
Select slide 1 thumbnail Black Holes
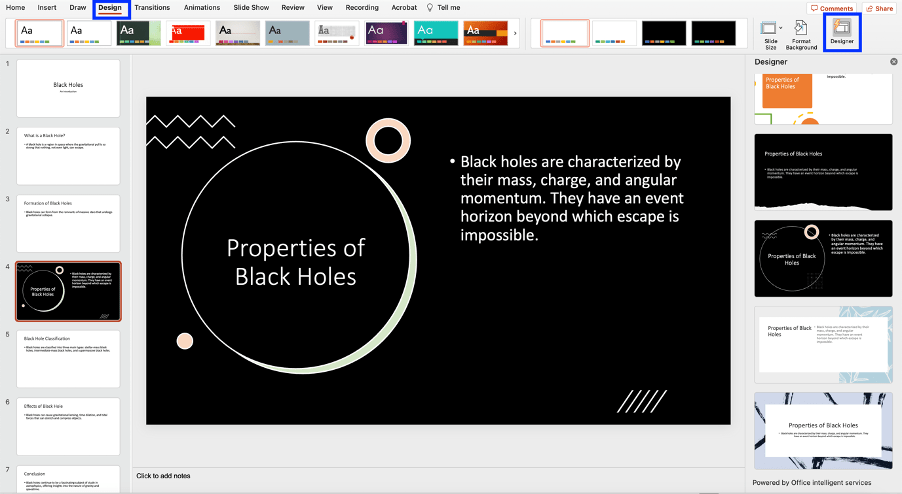68,89
